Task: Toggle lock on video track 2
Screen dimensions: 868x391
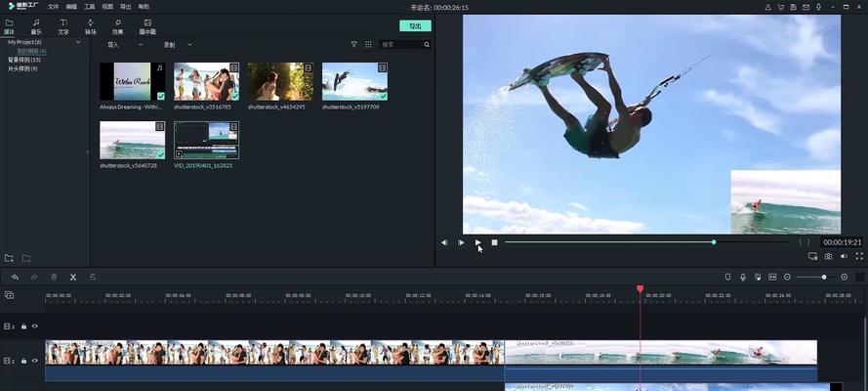Action: (x=23, y=361)
